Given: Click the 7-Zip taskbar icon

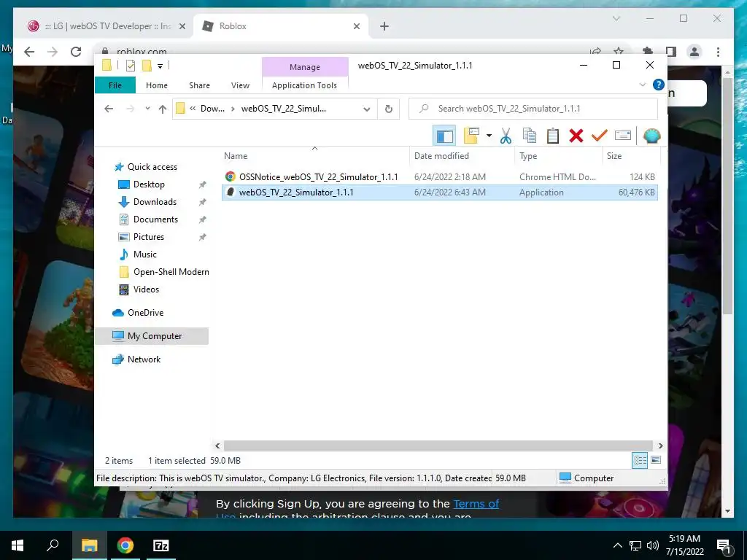Looking at the screenshot, I should click(161, 545).
